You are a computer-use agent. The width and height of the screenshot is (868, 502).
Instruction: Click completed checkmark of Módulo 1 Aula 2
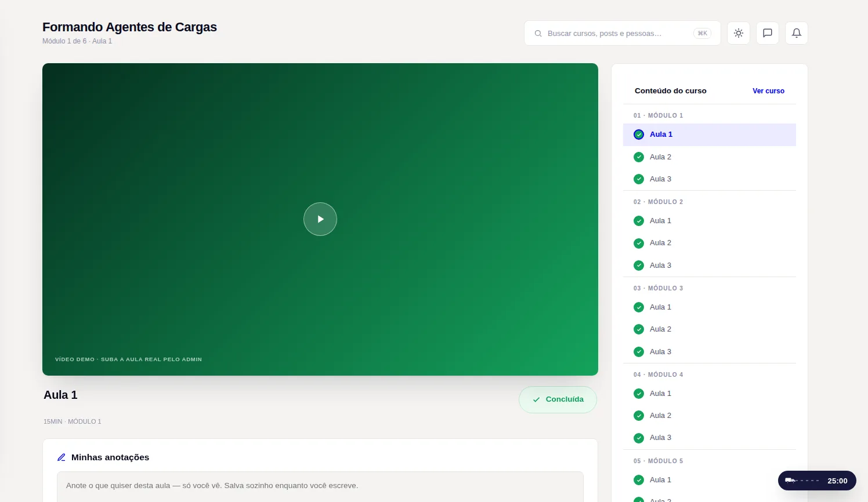point(639,157)
